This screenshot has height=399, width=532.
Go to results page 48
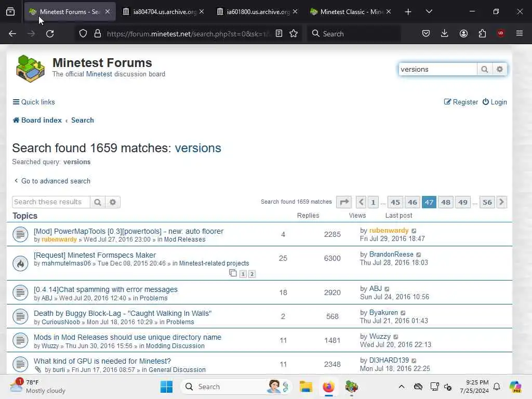(x=445, y=202)
